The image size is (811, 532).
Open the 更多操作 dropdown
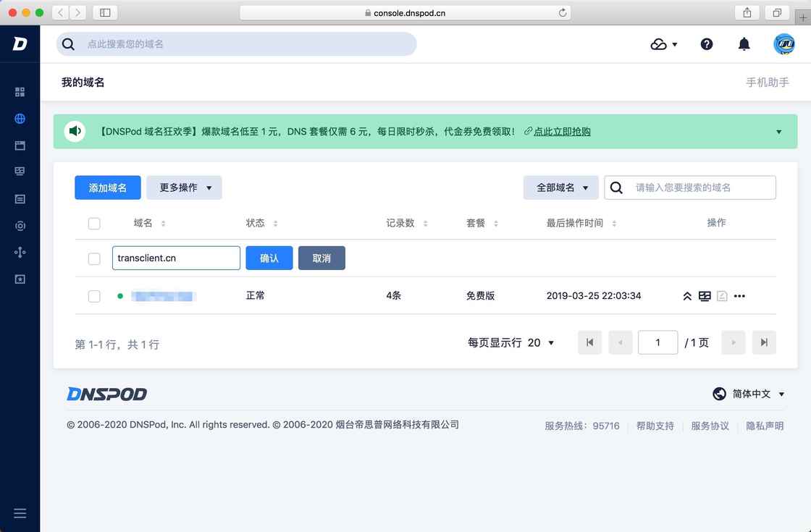[x=185, y=187]
